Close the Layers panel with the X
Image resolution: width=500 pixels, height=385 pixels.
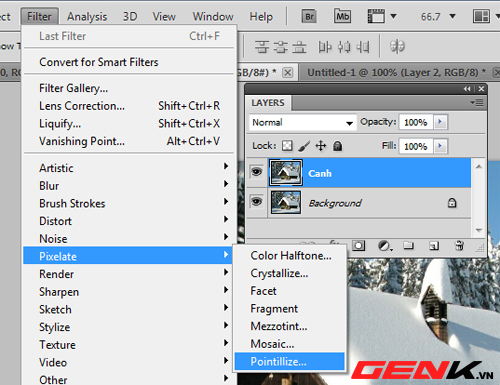481,89
